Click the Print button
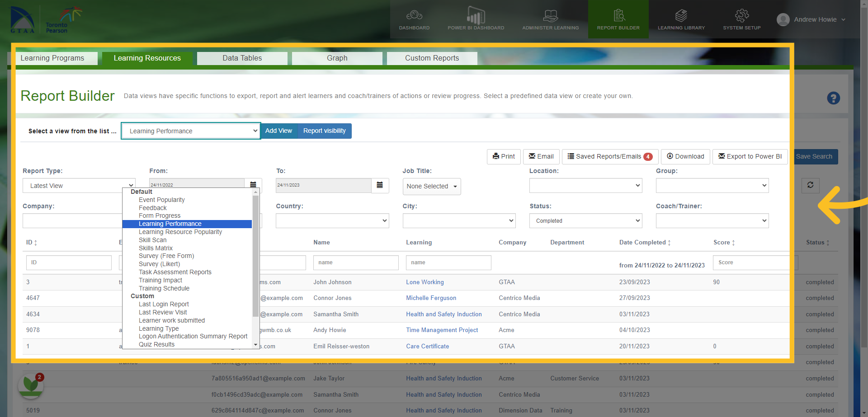Screen dimensions: 868x417 (x=504, y=157)
